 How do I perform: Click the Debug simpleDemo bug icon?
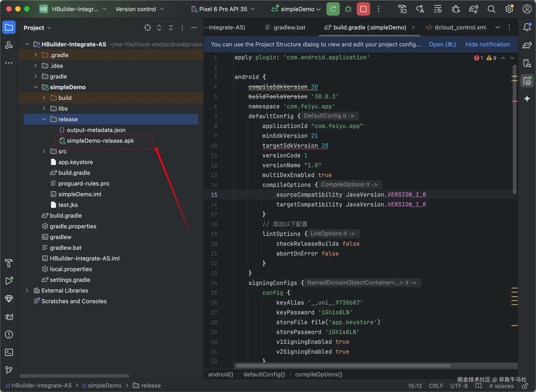coord(348,9)
